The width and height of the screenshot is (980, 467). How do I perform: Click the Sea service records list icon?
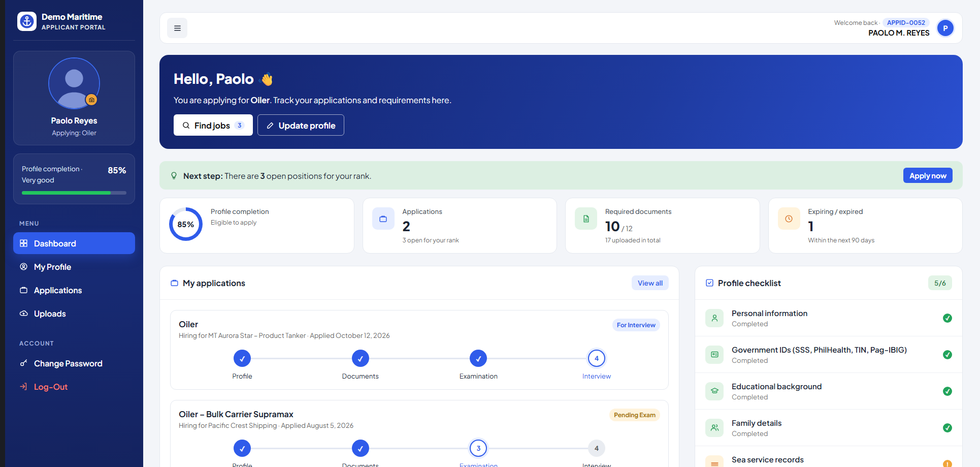pos(714,461)
